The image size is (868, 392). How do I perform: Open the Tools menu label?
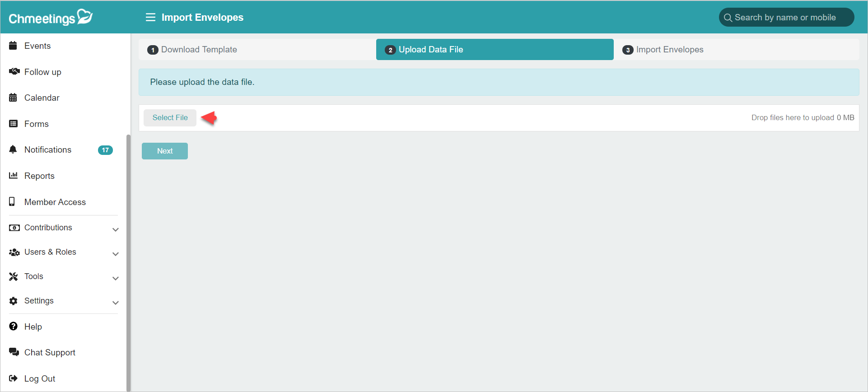pos(34,276)
